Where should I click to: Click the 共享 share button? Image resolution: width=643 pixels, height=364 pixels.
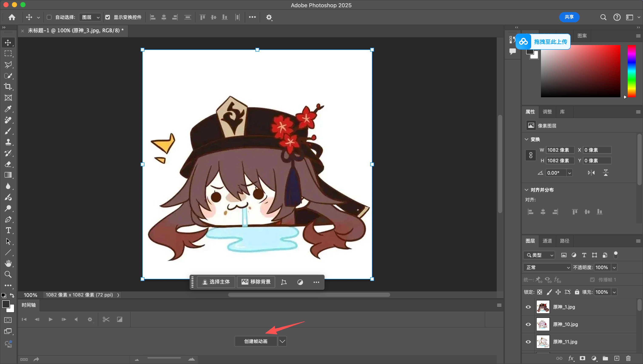coord(569,17)
